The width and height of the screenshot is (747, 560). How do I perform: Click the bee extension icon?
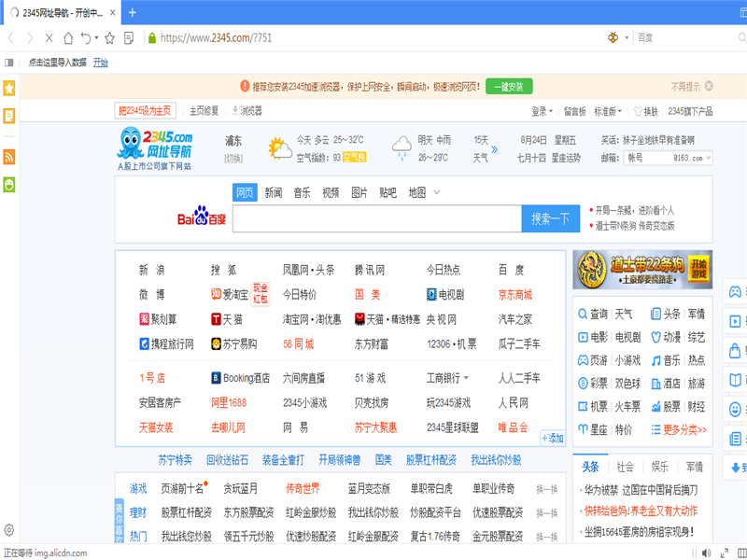[613, 37]
